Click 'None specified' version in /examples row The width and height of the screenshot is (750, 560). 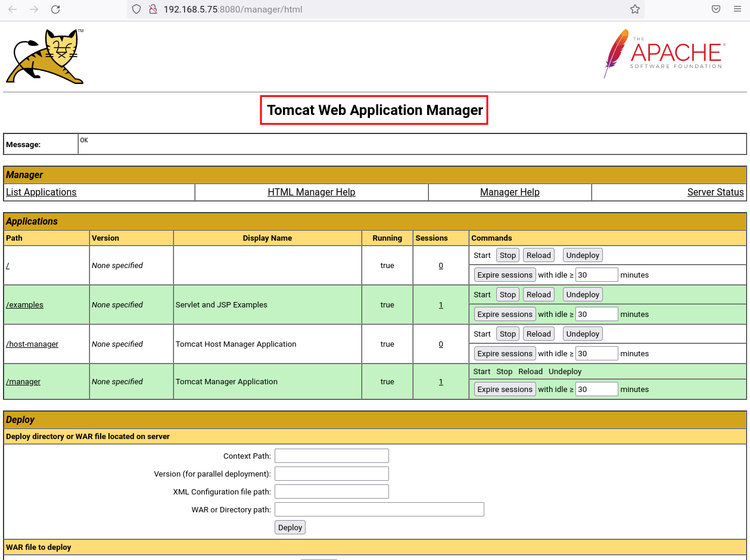(x=117, y=305)
